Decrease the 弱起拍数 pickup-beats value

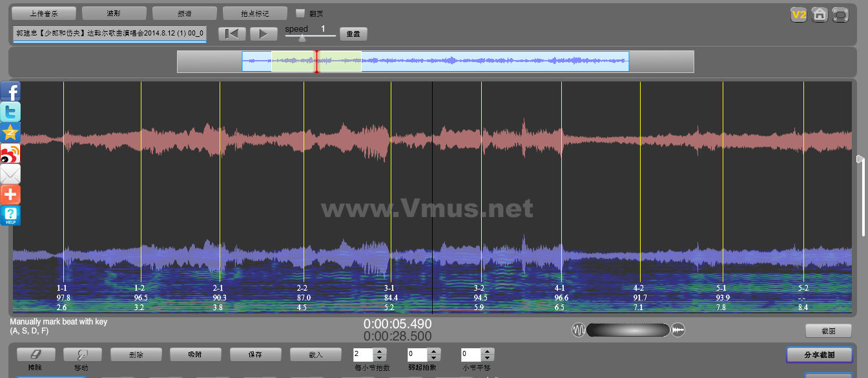[x=434, y=358]
